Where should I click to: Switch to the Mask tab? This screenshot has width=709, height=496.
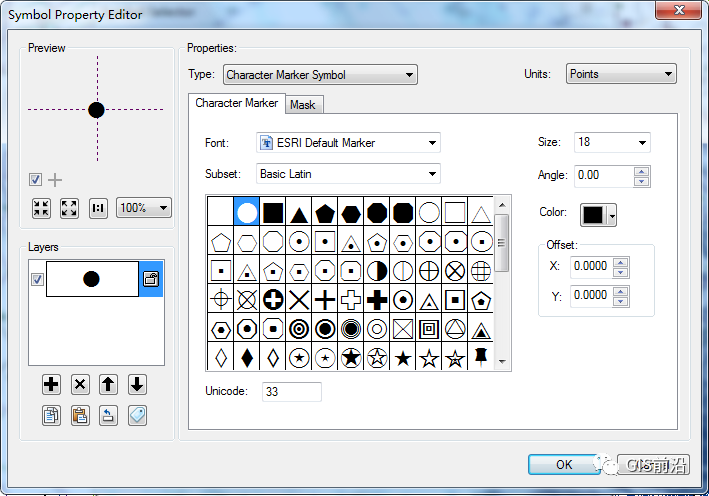[303, 105]
